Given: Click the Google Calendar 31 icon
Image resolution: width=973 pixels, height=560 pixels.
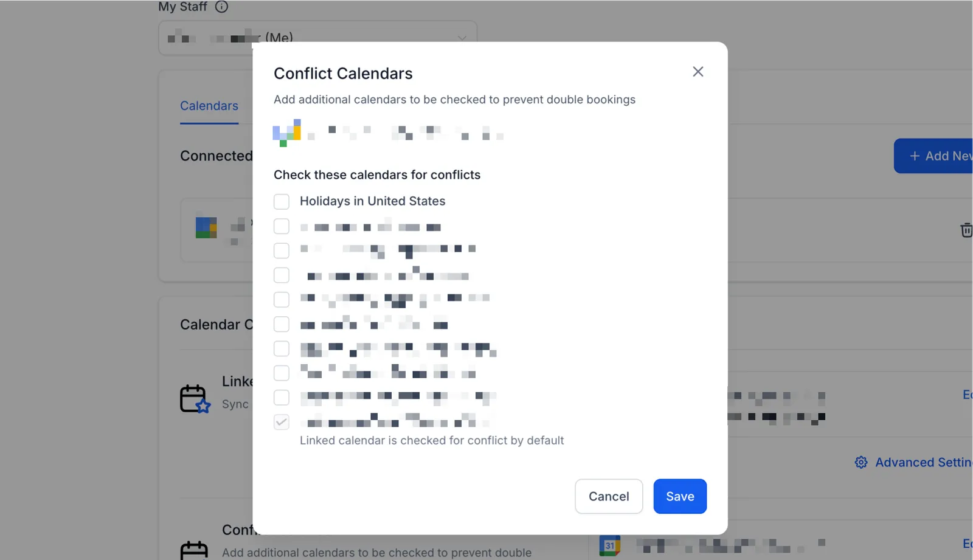Looking at the screenshot, I should (x=609, y=545).
